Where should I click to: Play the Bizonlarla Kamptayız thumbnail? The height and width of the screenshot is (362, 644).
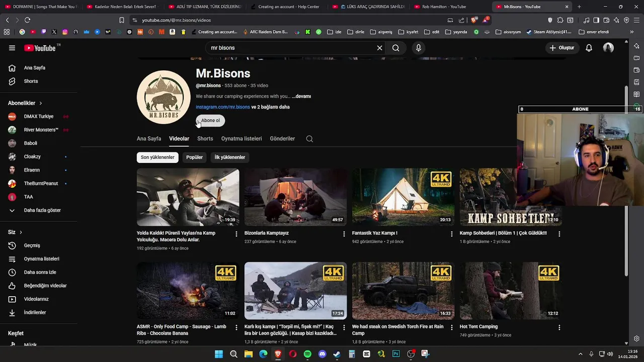[295, 197]
